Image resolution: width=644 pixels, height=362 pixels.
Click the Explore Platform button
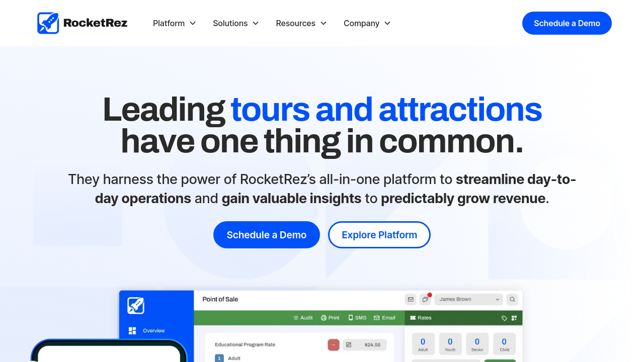click(x=379, y=235)
